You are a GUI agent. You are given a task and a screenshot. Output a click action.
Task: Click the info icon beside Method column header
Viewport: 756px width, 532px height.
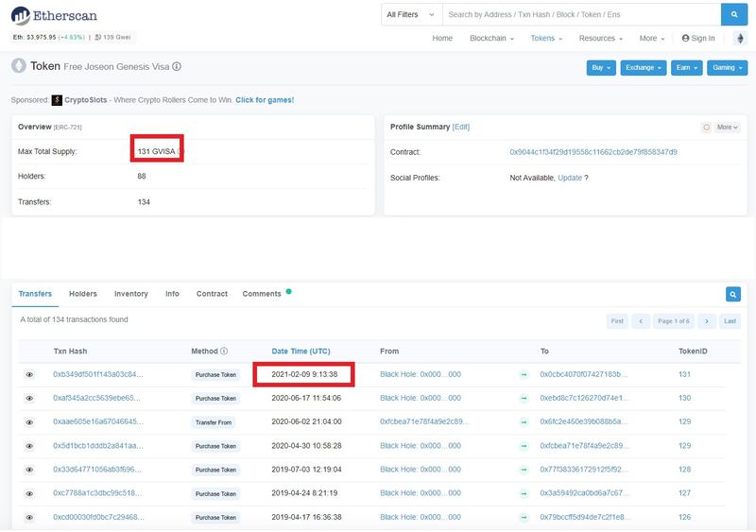coord(224,352)
